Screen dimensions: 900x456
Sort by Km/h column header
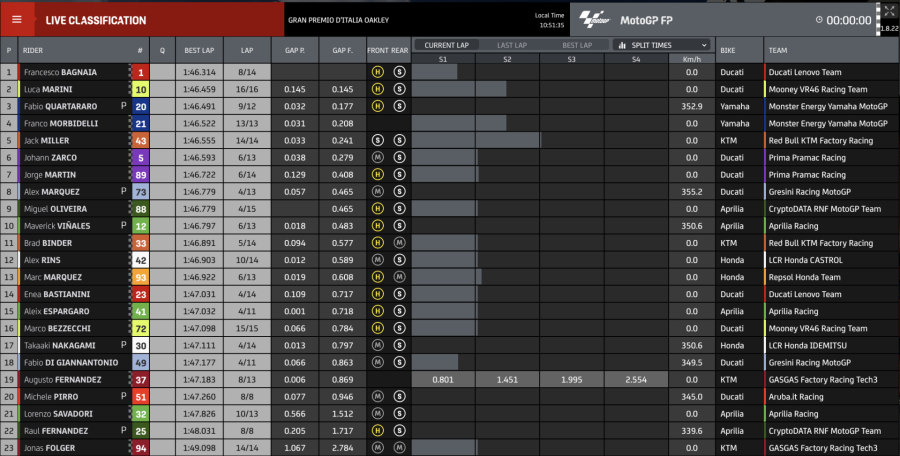692,59
